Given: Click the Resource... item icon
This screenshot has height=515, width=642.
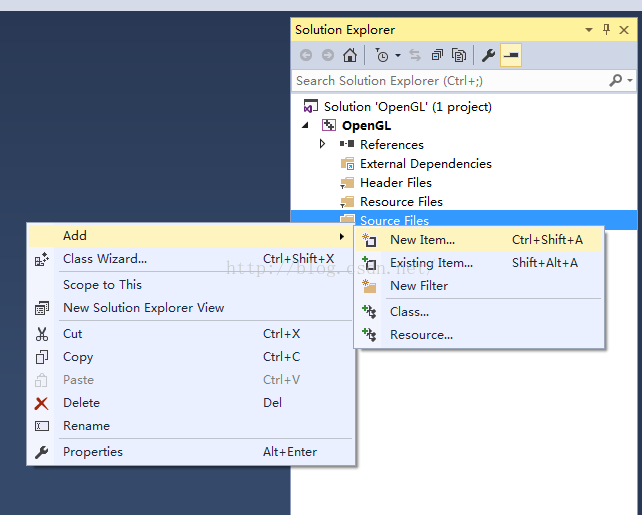Looking at the screenshot, I should (369, 335).
